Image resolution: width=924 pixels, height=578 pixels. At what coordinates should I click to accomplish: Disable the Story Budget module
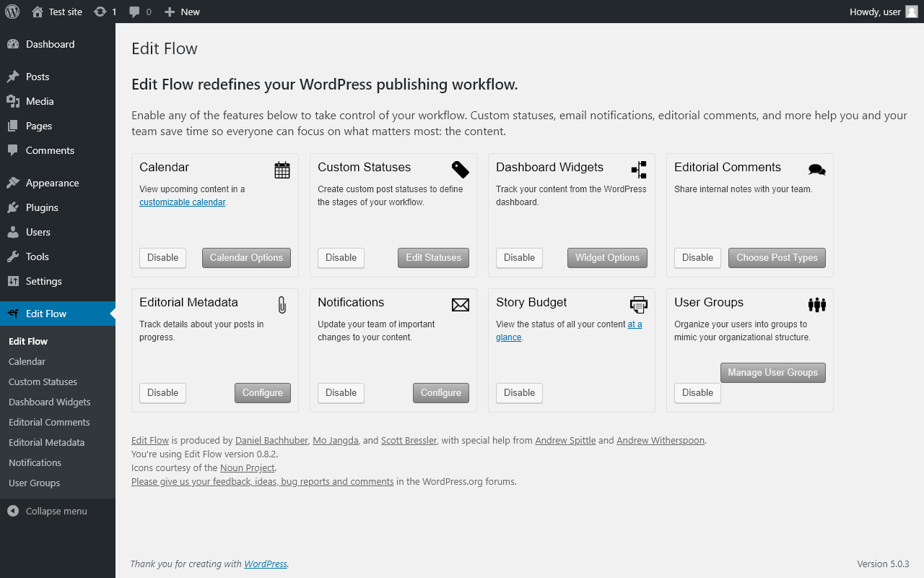click(x=520, y=393)
